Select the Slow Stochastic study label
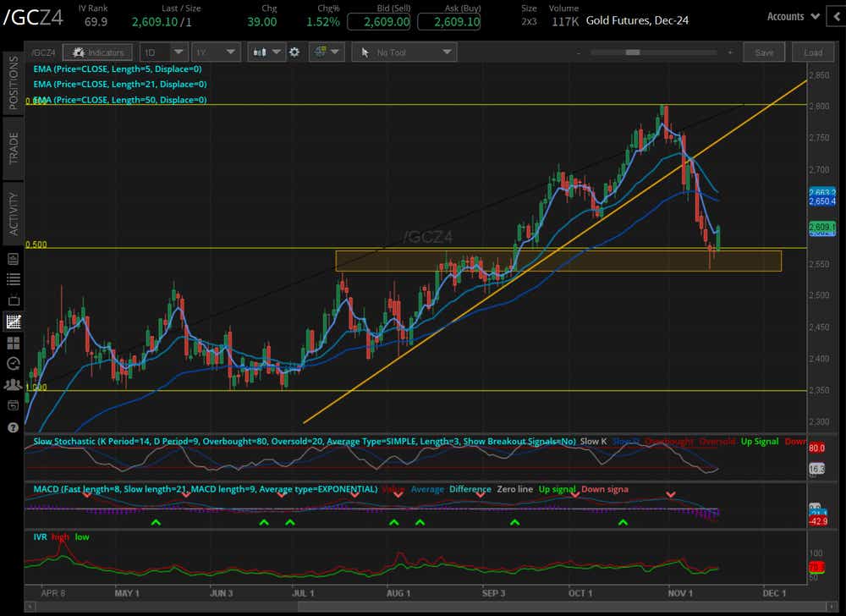This screenshot has height=616, width=846. point(305,441)
